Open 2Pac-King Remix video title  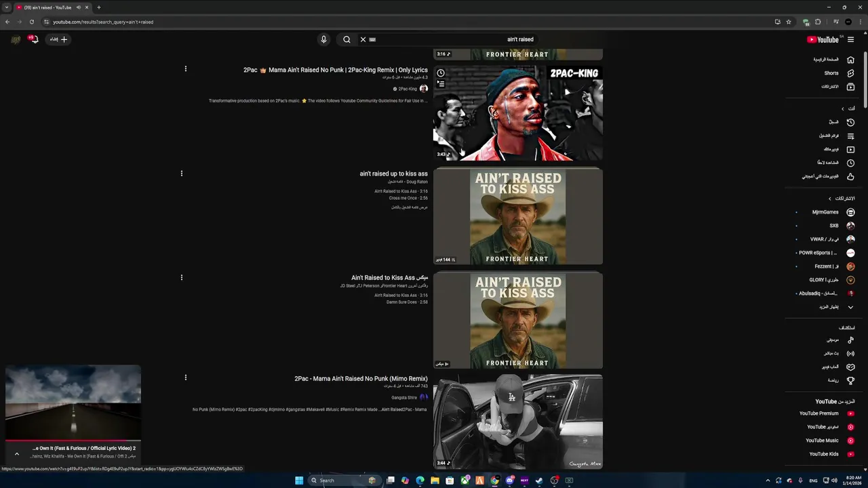(x=336, y=70)
